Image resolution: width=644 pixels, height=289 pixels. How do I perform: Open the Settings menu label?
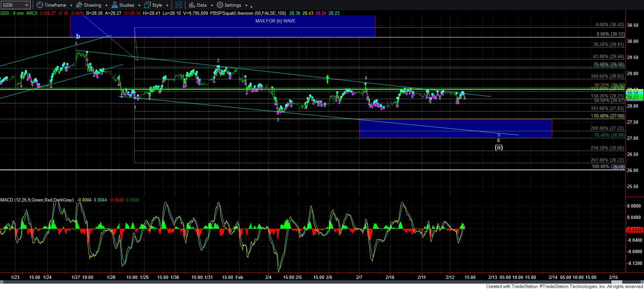(233, 5)
